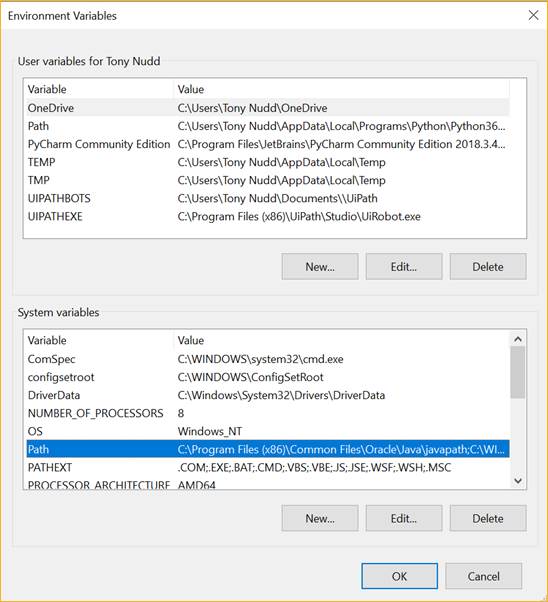
Task: Confirm changes with the OK button
Action: click(399, 576)
